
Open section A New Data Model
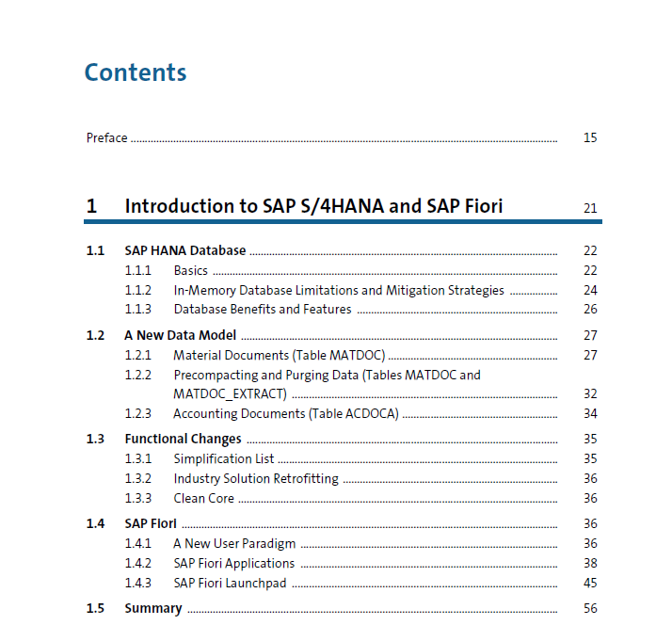click(180, 336)
